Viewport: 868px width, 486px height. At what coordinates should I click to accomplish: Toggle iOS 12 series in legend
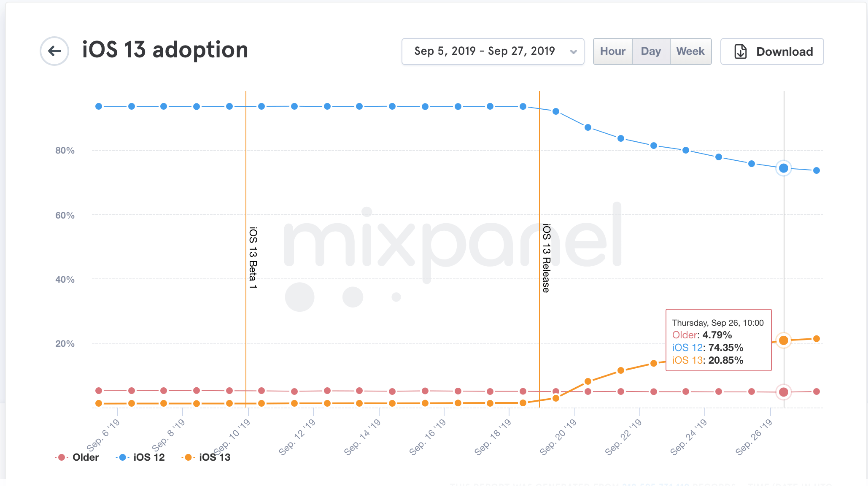pyautogui.click(x=149, y=457)
